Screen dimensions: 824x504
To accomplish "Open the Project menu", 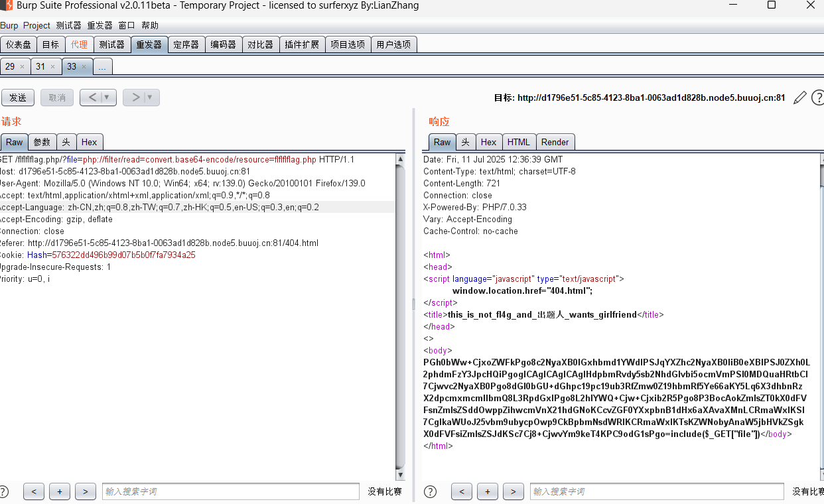I will point(36,25).
